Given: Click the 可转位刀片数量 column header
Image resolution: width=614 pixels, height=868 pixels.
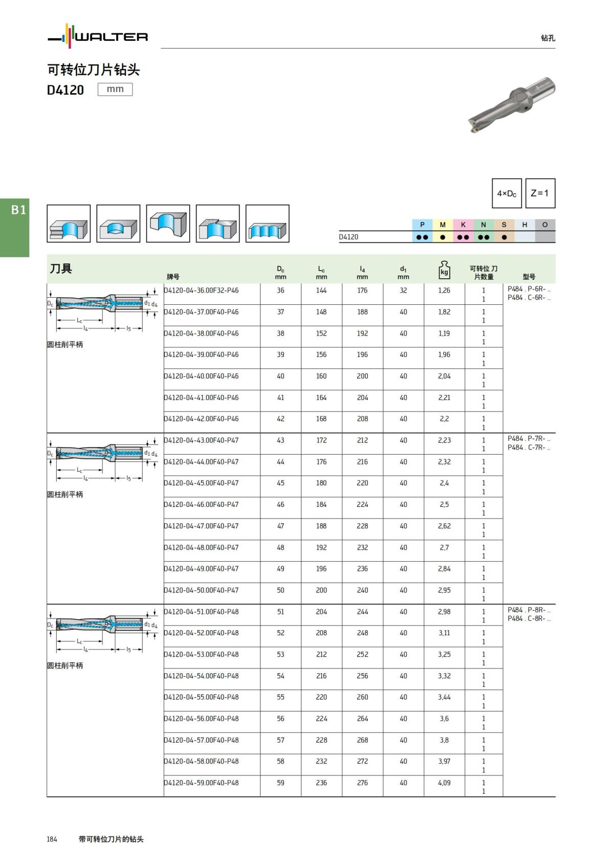Looking at the screenshot, I should click(x=484, y=273).
